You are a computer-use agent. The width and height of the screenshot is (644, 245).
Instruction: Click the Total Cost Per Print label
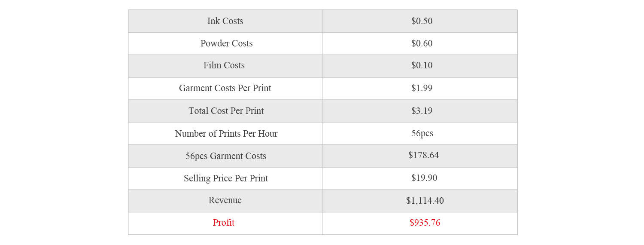[226, 111]
